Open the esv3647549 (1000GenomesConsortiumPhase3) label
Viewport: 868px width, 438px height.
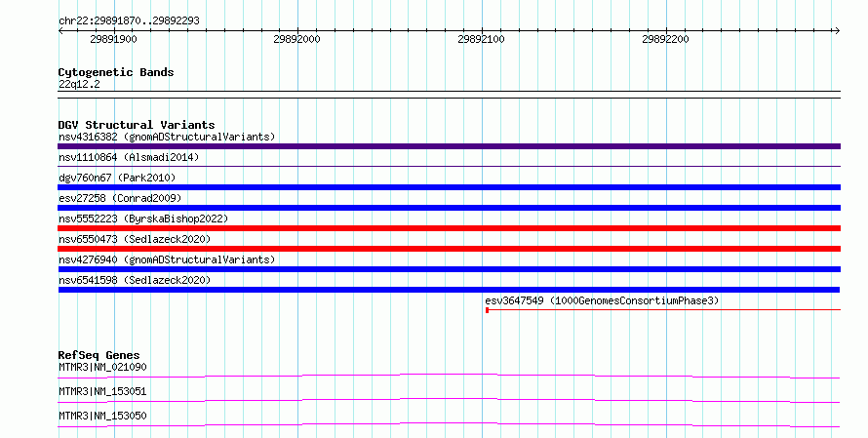coord(602,300)
